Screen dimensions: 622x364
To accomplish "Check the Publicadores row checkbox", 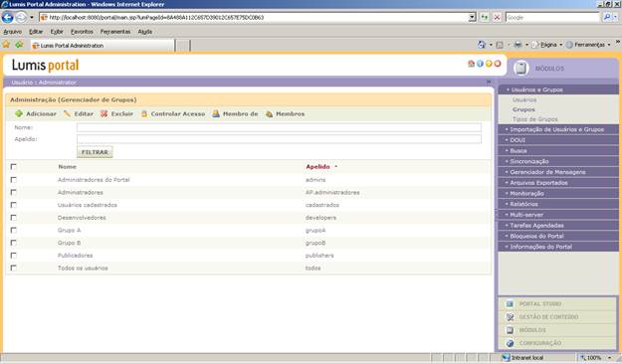I will 14,256.
